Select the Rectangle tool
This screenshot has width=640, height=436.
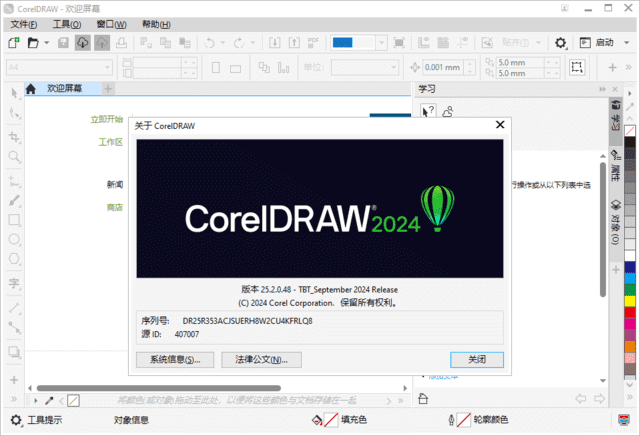(x=14, y=220)
